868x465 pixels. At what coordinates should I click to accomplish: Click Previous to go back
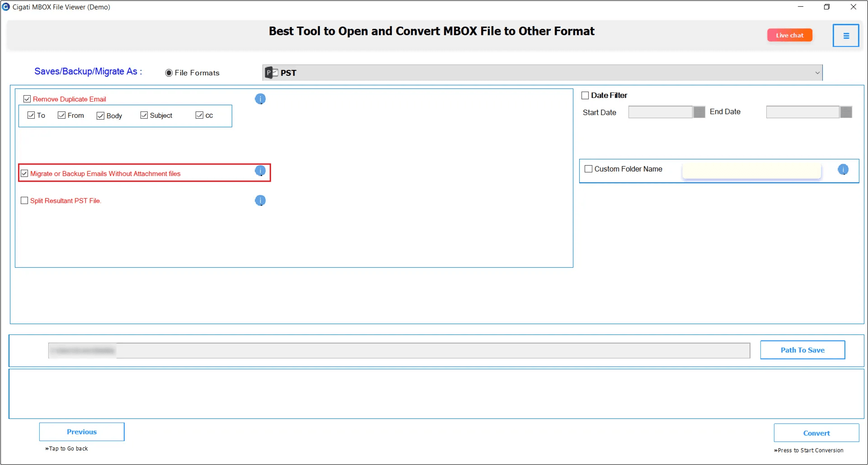pos(82,432)
